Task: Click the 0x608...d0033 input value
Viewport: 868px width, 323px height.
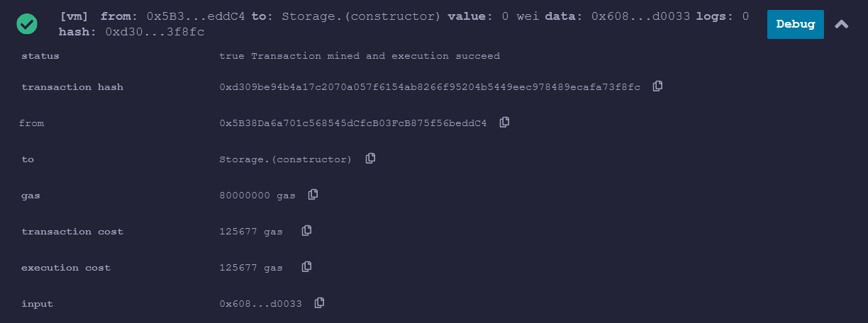Action: pyautogui.click(x=261, y=304)
